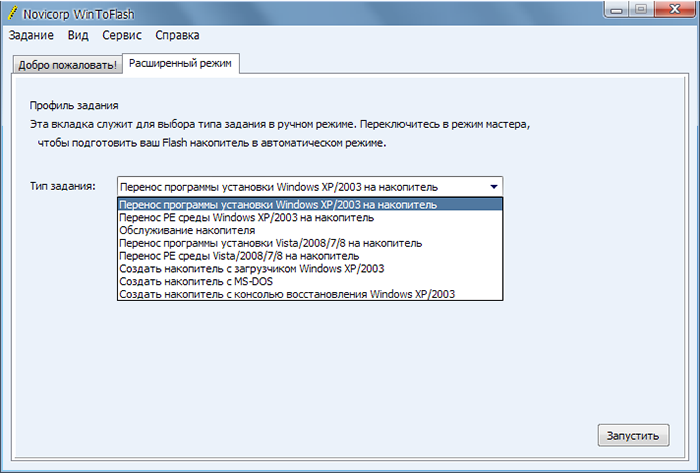Maximize the WinToFlash window
The image size is (700, 473).
[639, 10]
